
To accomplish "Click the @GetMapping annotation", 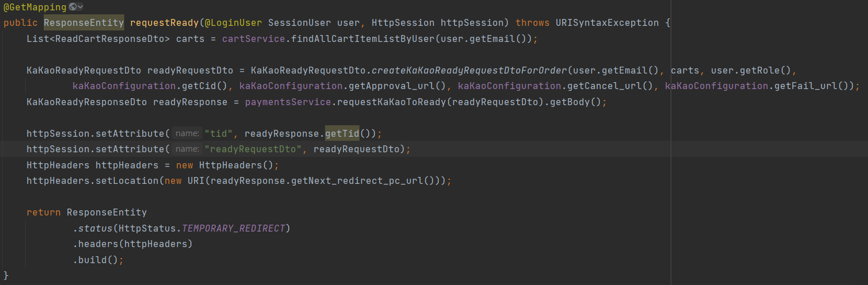I will tap(35, 7).
